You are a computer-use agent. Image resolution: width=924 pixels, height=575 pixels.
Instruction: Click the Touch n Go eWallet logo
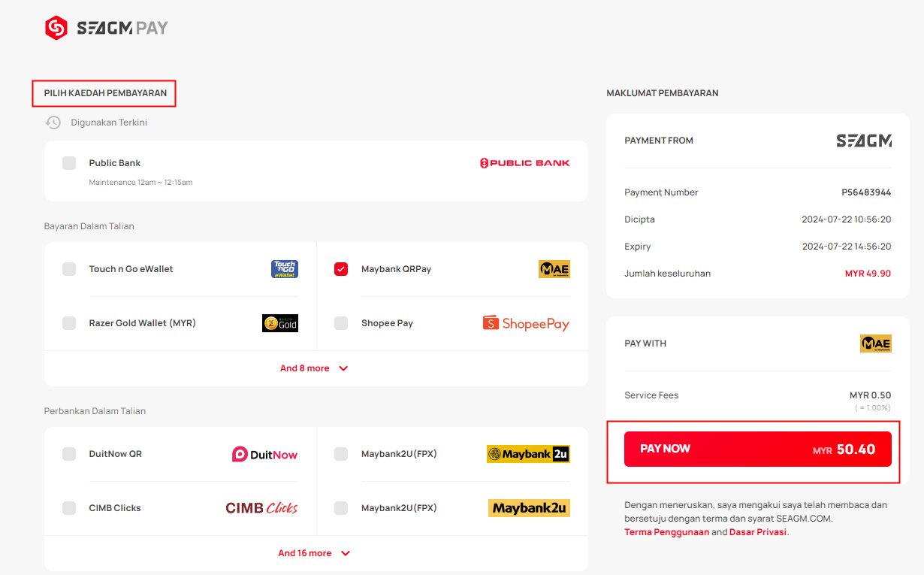pyautogui.click(x=285, y=269)
